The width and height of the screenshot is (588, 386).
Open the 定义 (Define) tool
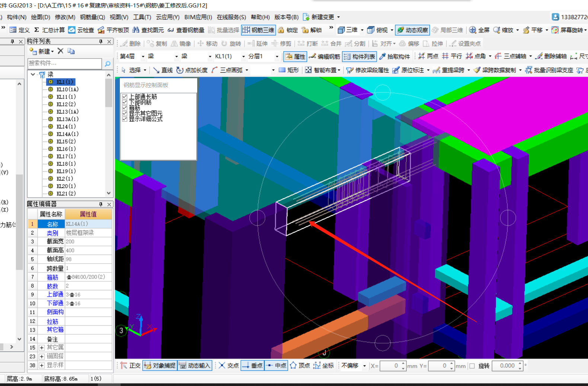point(19,30)
